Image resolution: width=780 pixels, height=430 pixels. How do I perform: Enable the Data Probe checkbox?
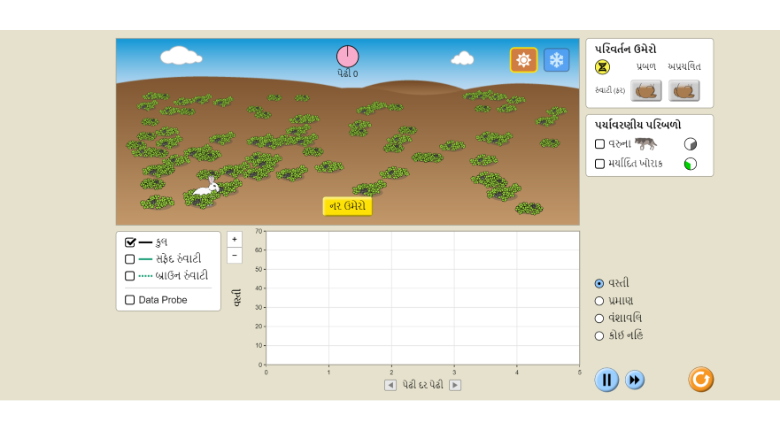tap(130, 300)
